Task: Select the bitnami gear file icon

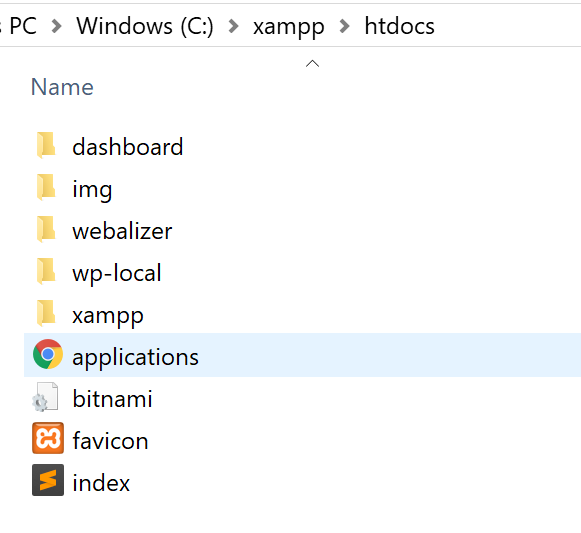Action: coord(45,397)
